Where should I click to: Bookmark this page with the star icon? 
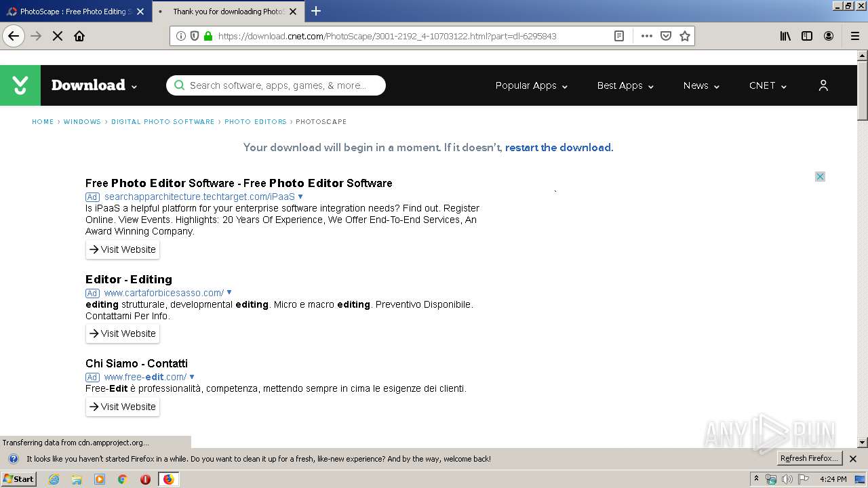tap(685, 36)
